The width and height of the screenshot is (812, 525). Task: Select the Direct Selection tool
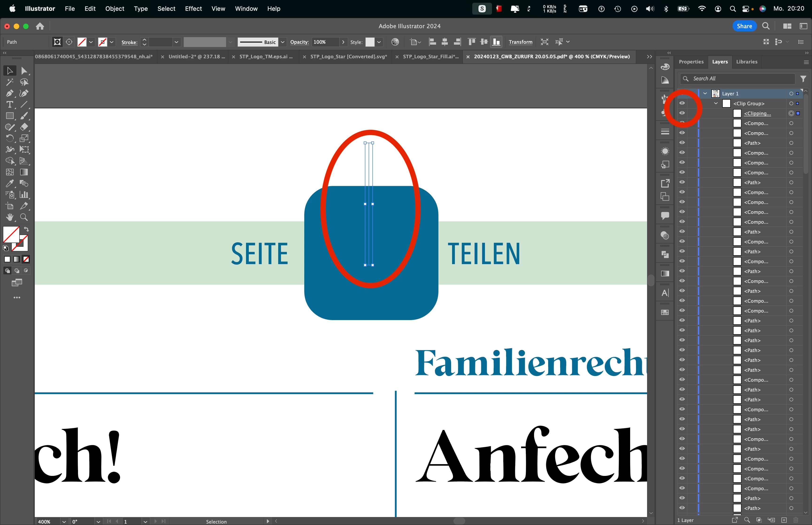(24, 71)
